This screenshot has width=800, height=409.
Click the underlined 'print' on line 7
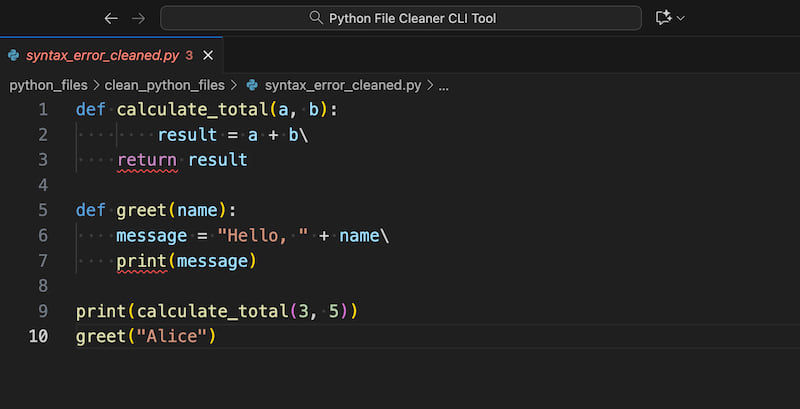141,261
